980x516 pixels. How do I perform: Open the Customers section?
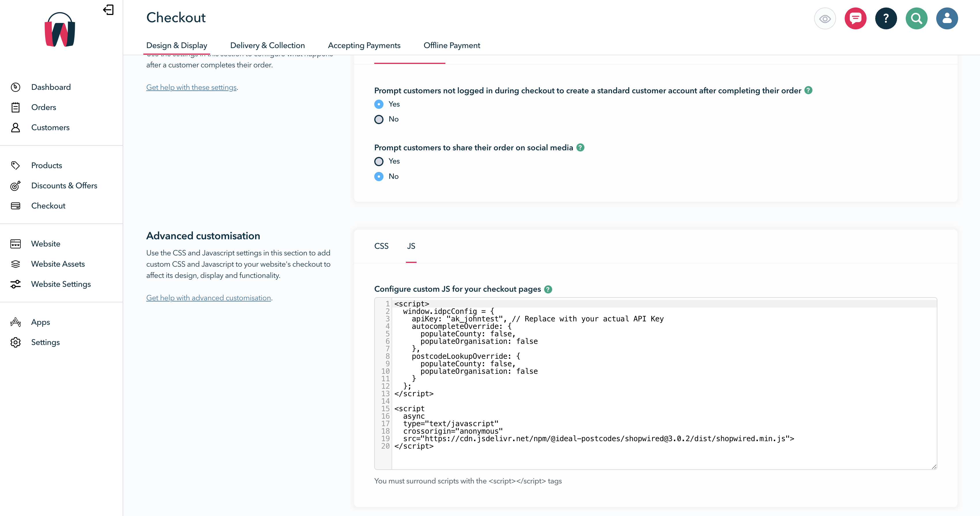50,128
